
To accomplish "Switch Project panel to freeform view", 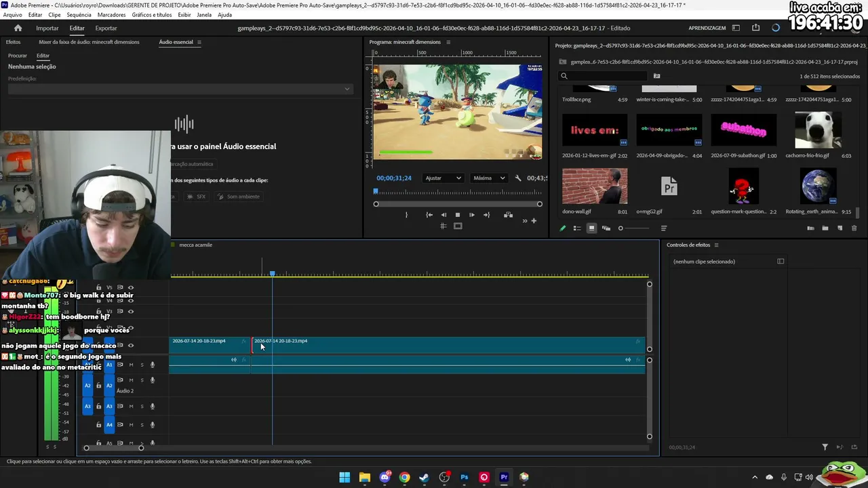I will 606,228.
